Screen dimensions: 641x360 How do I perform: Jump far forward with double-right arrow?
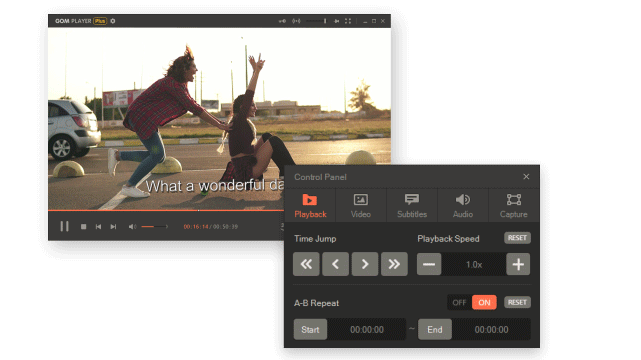(x=394, y=264)
